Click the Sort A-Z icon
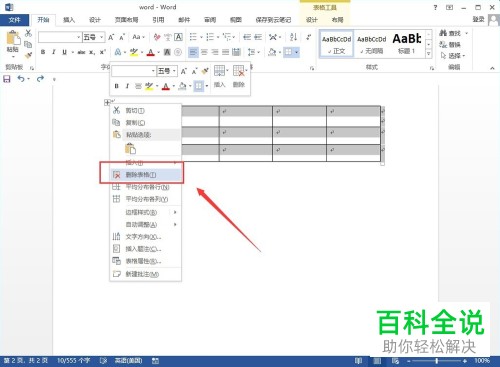 pyautogui.click(x=293, y=37)
